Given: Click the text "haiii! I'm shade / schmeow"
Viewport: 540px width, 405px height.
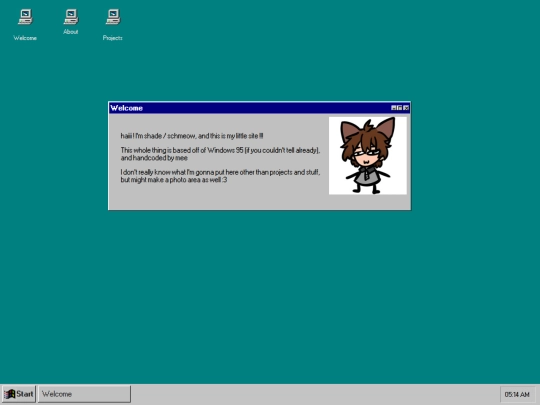Looking at the screenshot, I should coord(158,136).
